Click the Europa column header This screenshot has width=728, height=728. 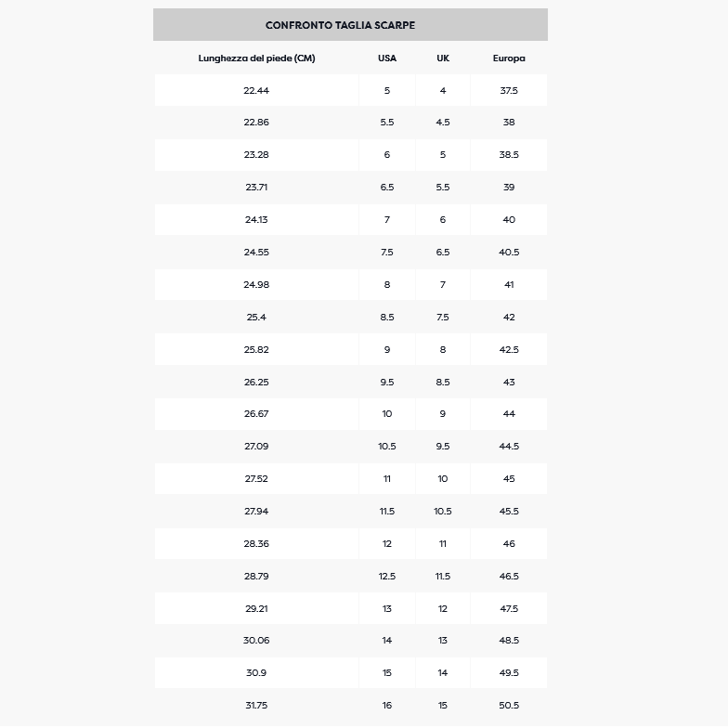(x=509, y=58)
